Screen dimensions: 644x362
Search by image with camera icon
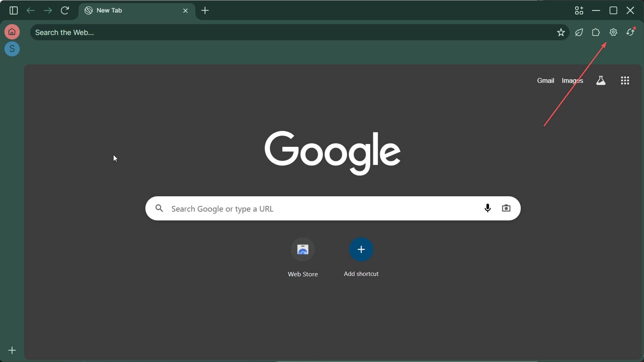click(x=506, y=208)
